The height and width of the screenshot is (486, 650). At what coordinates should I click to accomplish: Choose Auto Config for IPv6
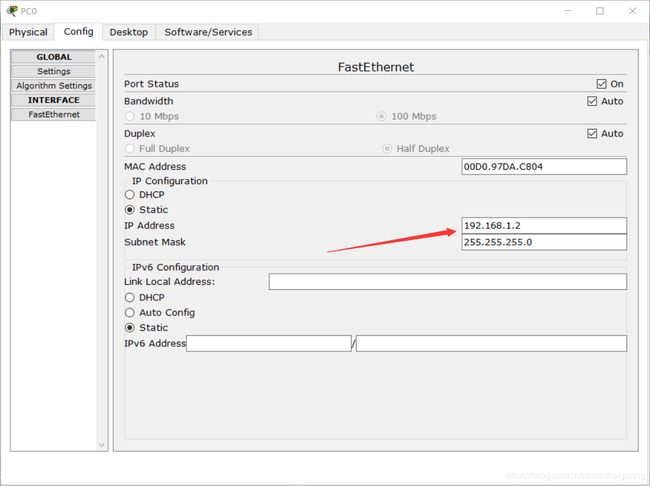tap(130, 313)
